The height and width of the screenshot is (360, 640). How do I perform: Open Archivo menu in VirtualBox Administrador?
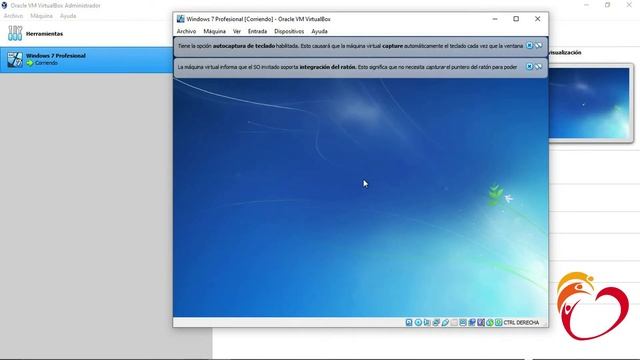pos(13,16)
